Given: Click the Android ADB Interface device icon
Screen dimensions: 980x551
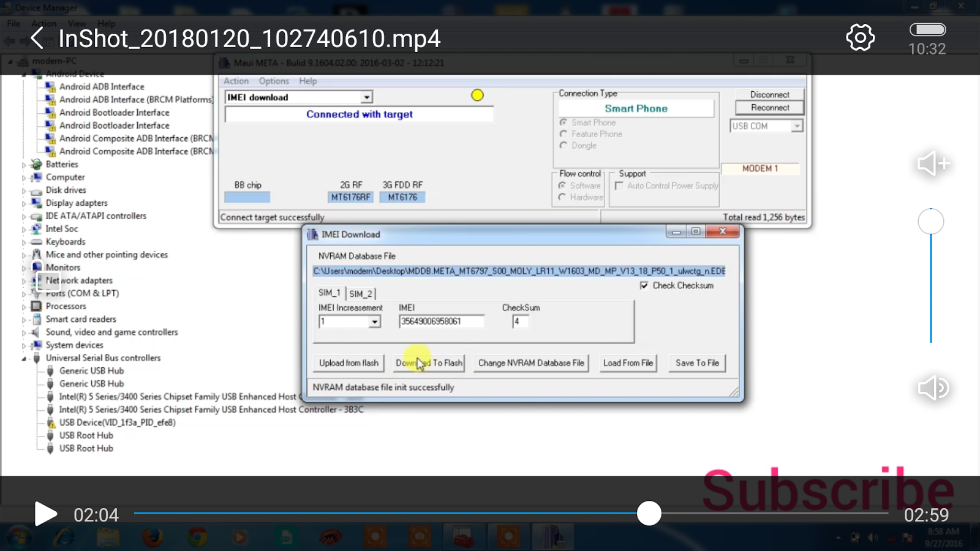Looking at the screenshot, I should pos(50,87).
